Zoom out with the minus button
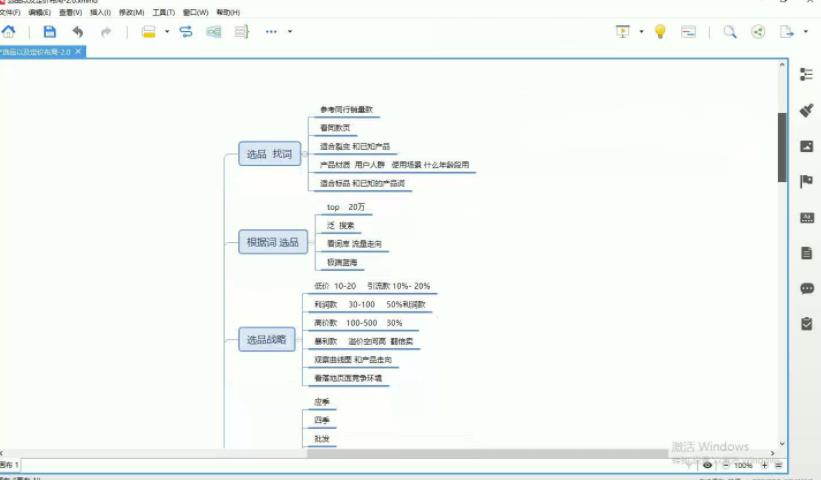 (x=725, y=465)
